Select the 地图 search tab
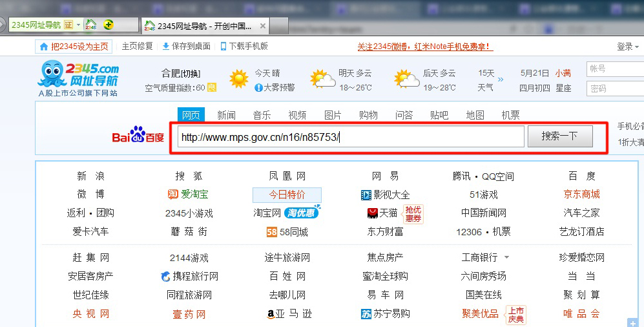This screenshot has width=644, height=327. [475, 115]
